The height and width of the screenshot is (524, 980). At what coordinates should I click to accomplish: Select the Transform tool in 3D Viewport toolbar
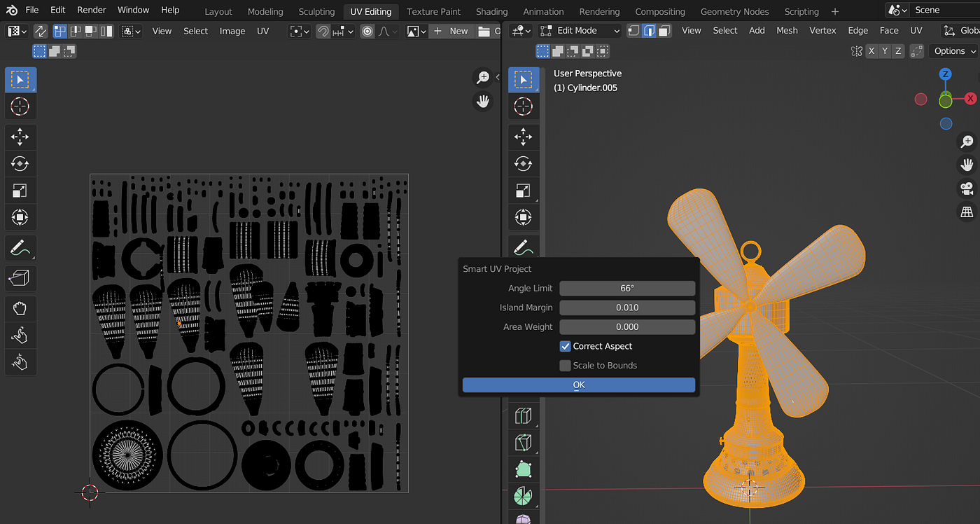click(x=523, y=218)
